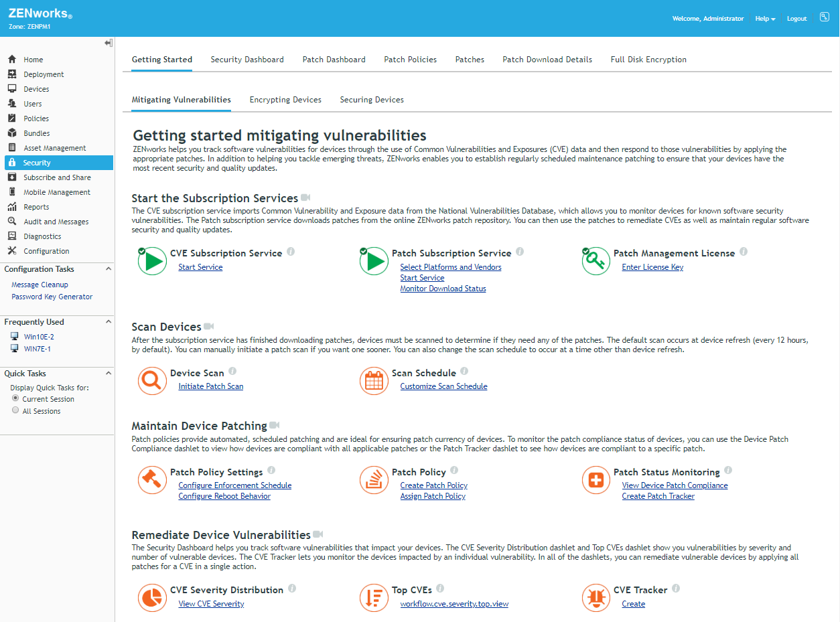The height and width of the screenshot is (622, 840).
Task: Show info for Scan Schedule
Action: click(464, 371)
